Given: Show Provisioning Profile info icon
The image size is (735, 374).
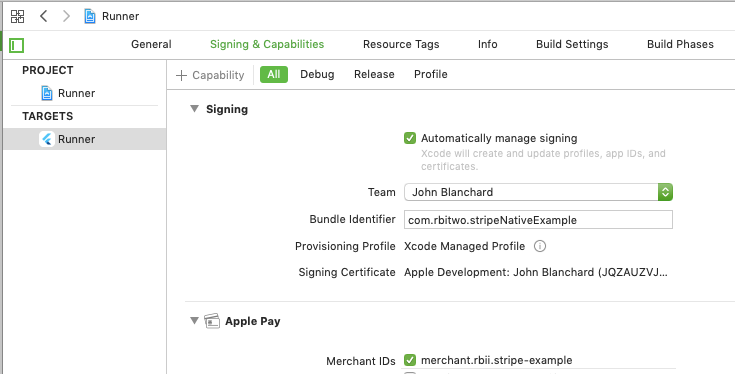Looking at the screenshot, I should pos(540,246).
